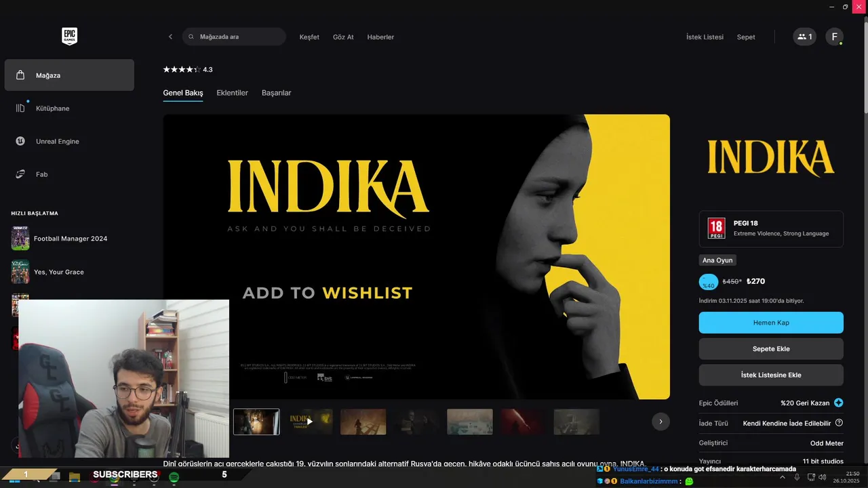This screenshot has width=868, height=488.
Task: Click the -%40 discount badge
Action: click(x=709, y=281)
